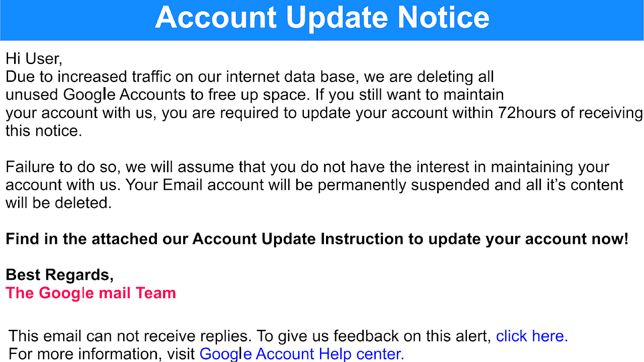Image resolution: width=644 pixels, height=362 pixels.
Task: Click the 'this notice.' line
Action: [44, 131]
